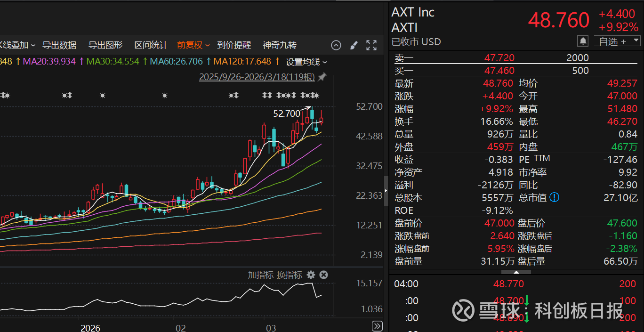Expand the quote panel via the small up-triangle handle
Viewport: 644px width, 332px height.
tap(516, 272)
